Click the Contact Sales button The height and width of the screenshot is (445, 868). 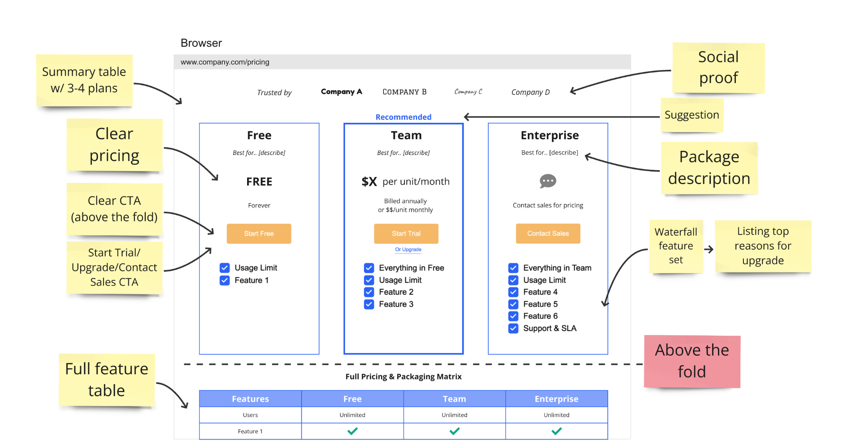(x=548, y=234)
